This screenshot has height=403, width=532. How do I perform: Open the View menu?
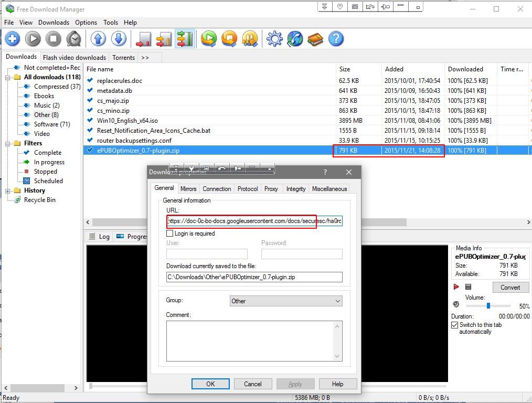click(26, 23)
